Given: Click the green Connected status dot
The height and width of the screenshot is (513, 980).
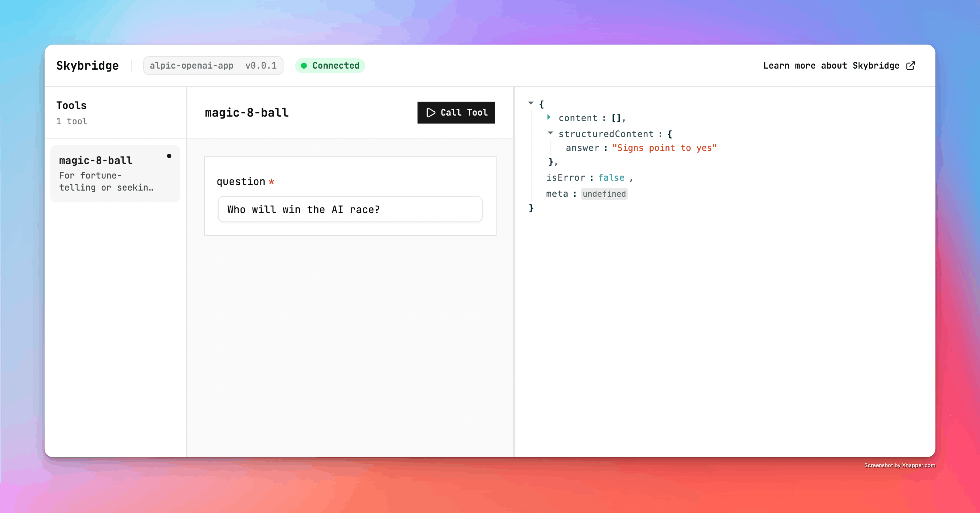Looking at the screenshot, I should [x=304, y=65].
